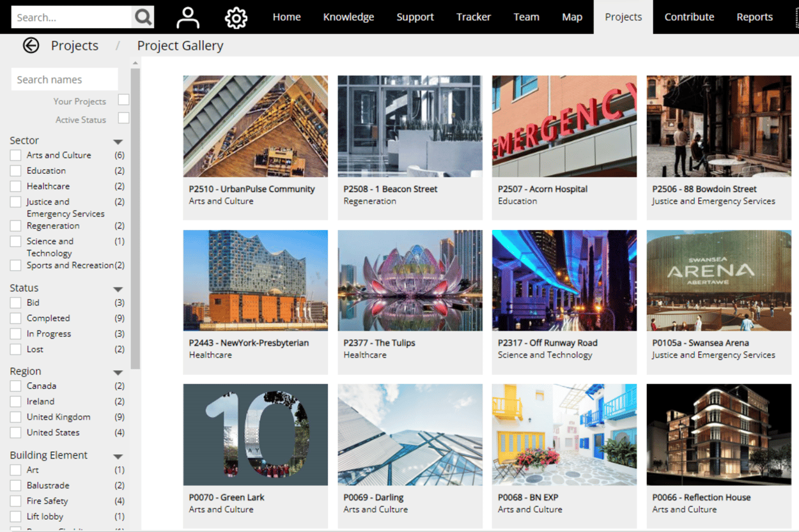
Task: Check the Balustrade building element filter
Action: [x=16, y=485]
